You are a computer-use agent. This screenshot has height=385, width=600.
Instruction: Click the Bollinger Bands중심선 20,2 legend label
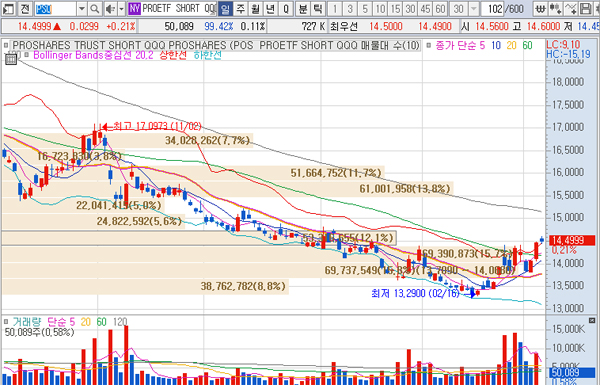93,55
